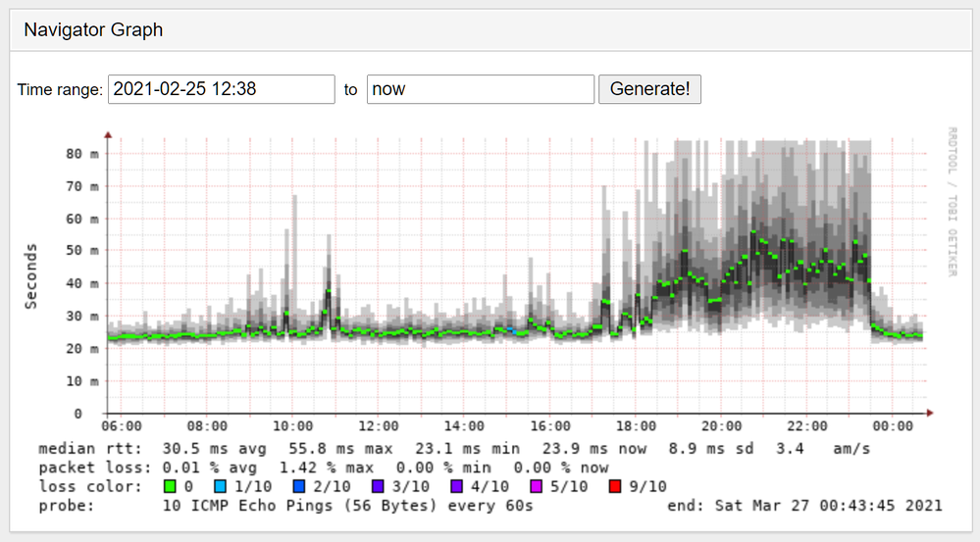Click the Generate! button
Image resolution: width=980 pixels, height=542 pixels.
649,89
